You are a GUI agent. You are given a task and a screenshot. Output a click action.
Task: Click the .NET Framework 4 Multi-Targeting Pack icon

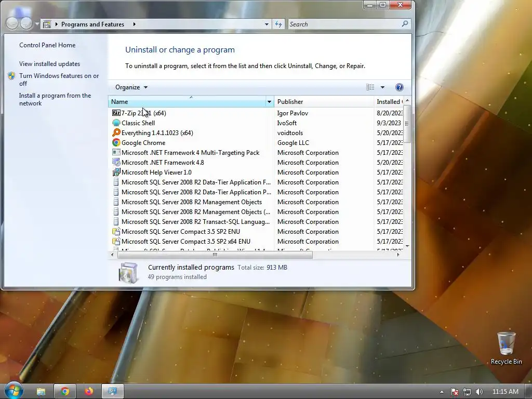pyautogui.click(x=116, y=152)
